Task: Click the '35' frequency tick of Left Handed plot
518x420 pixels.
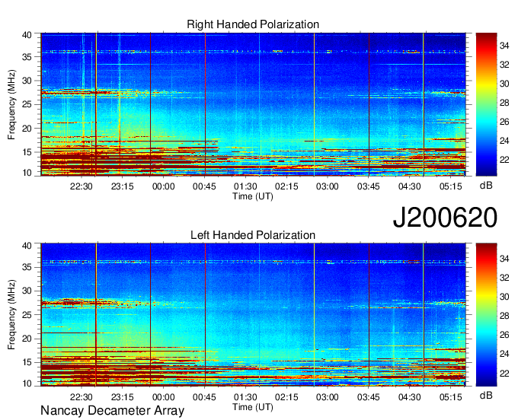Action: coord(27,267)
